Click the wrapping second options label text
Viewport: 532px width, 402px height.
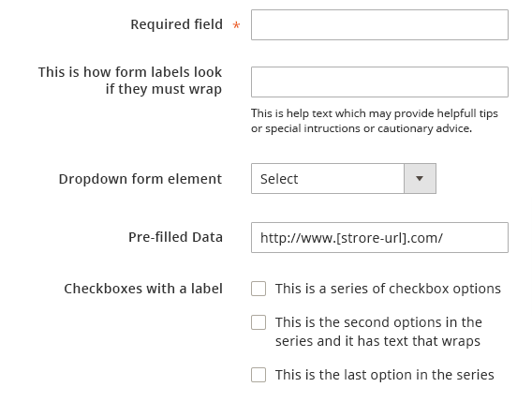coord(378,332)
